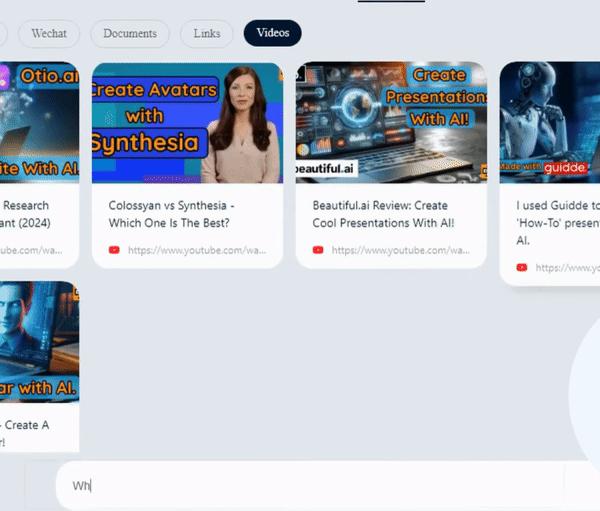Open YouTube link under the Guidde card
Screen dimensions: 600x511
pyautogui.click(x=567, y=268)
